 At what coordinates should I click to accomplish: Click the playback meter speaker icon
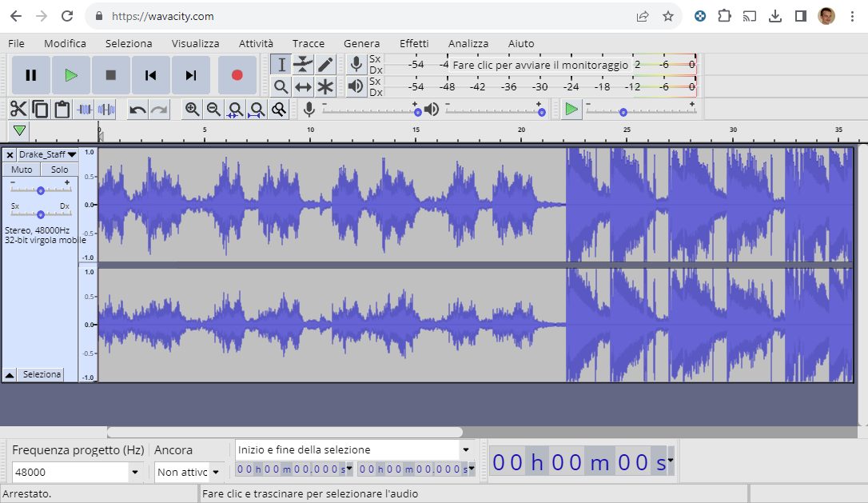[356, 86]
